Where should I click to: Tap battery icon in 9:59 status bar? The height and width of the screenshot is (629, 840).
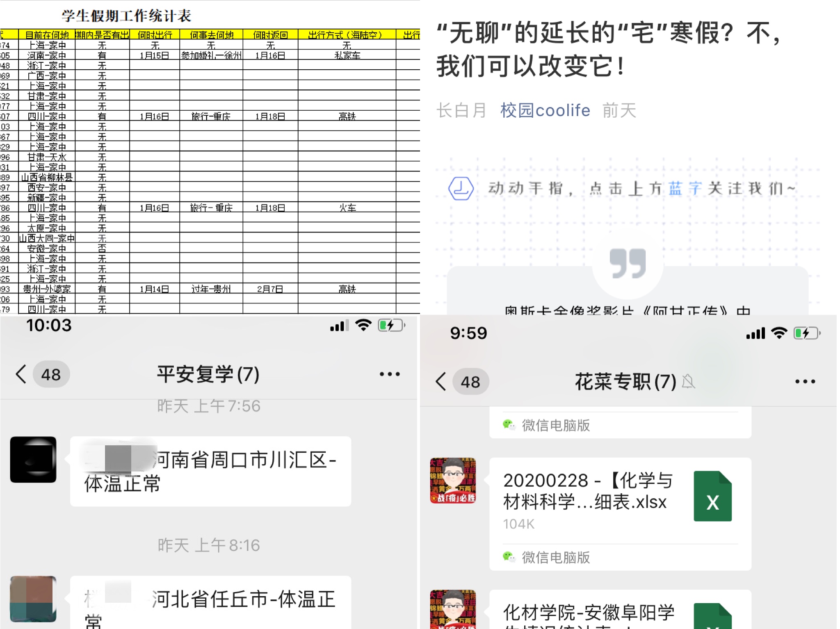tap(807, 333)
